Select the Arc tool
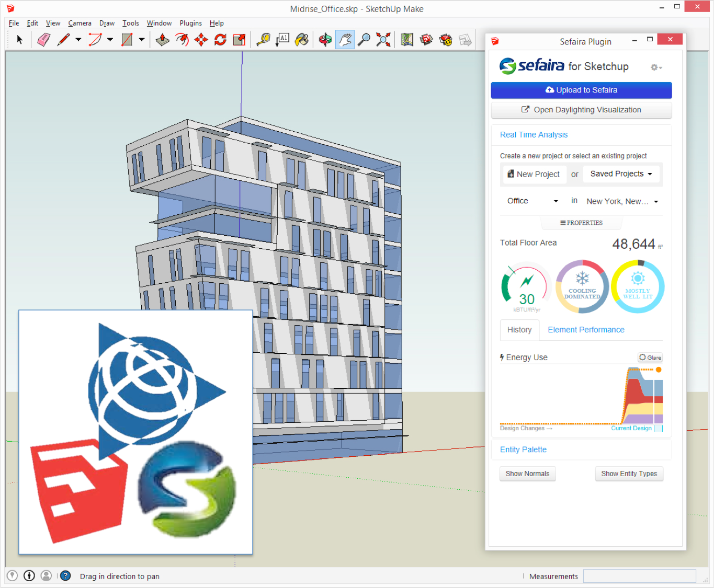This screenshot has height=588, width=714. [x=95, y=40]
